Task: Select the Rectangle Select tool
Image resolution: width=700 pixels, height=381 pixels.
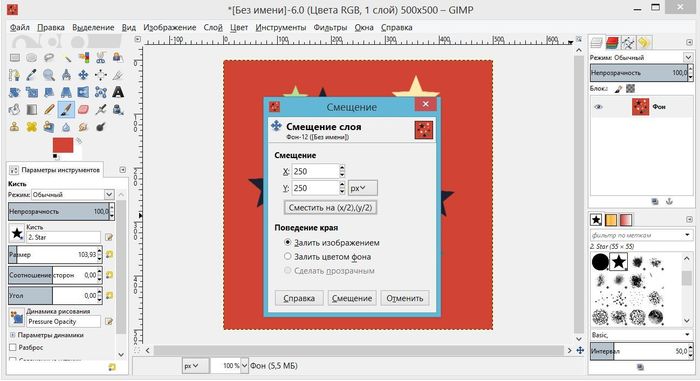Action: 15,58
